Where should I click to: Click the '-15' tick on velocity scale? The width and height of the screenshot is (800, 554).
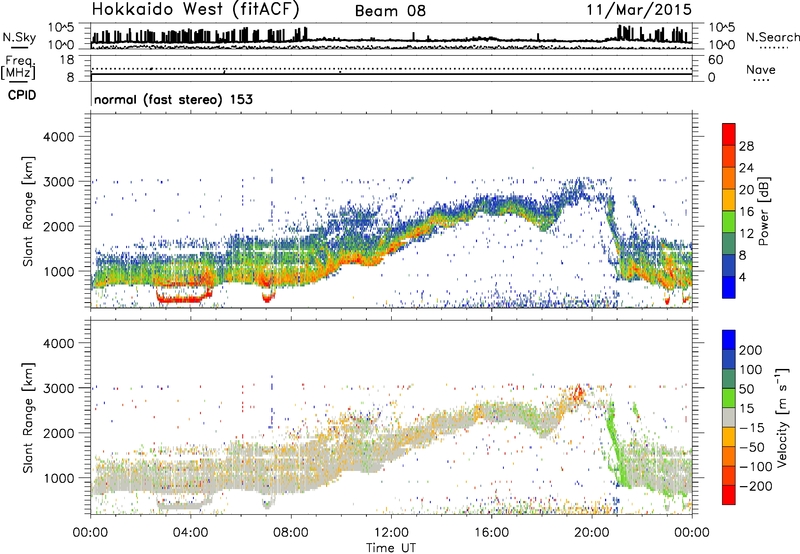[x=752, y=427]
